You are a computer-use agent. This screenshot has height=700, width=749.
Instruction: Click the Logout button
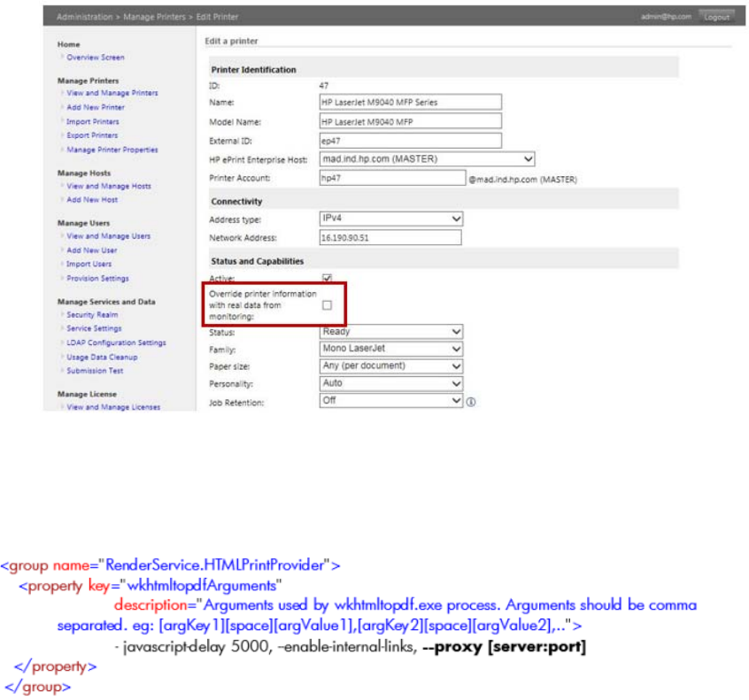coord(716,17)
